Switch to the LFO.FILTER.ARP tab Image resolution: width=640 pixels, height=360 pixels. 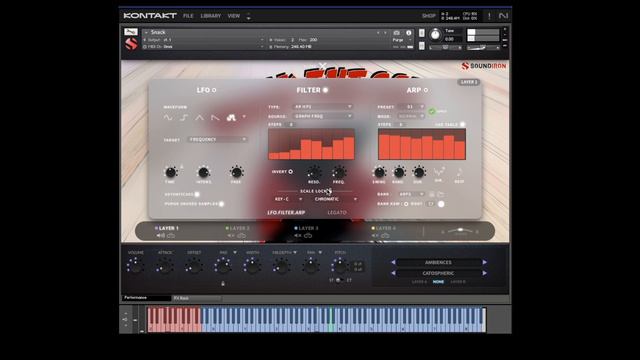[x=286, y=213]
